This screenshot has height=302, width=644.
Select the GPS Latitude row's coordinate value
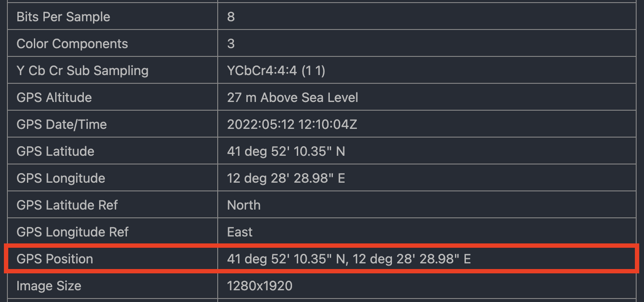[286, 151]
